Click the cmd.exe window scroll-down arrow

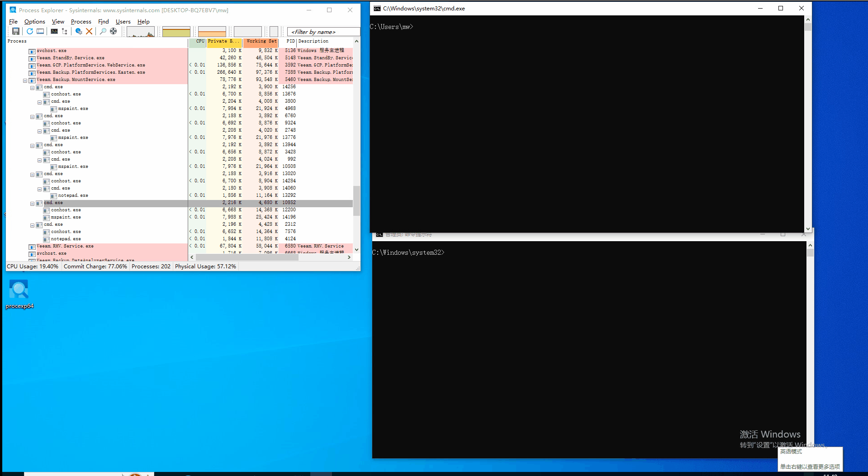(x=808, y=229)
